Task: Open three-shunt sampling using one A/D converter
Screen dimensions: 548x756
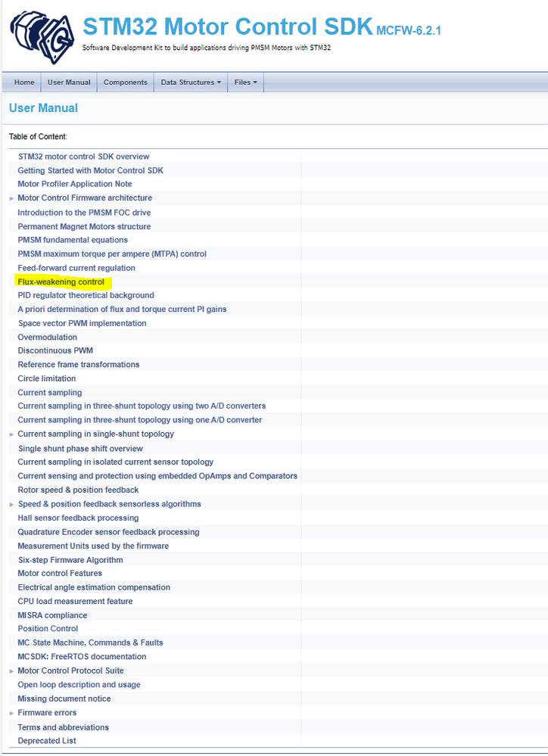Action: (x=140, y=420)
